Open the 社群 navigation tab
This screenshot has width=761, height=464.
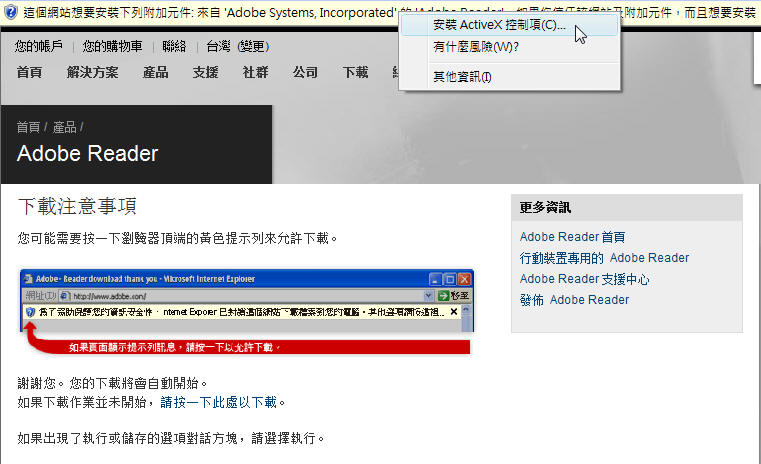tap(255, 72)
